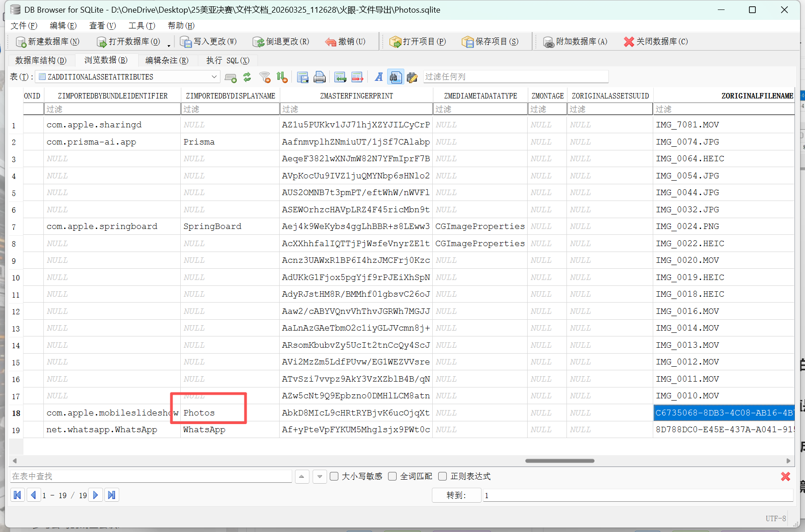Focus the go-to row number field

point(638,495)
